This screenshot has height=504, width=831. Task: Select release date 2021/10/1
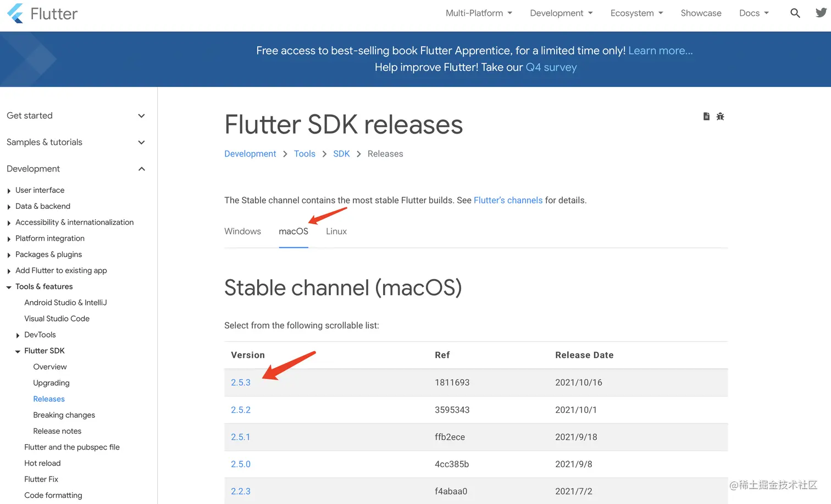576,410
